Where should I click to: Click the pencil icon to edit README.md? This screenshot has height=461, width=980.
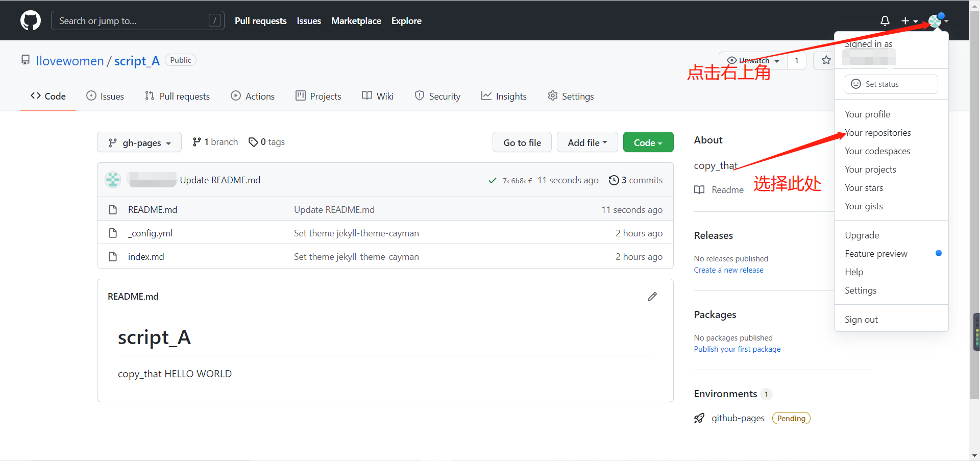652,296
